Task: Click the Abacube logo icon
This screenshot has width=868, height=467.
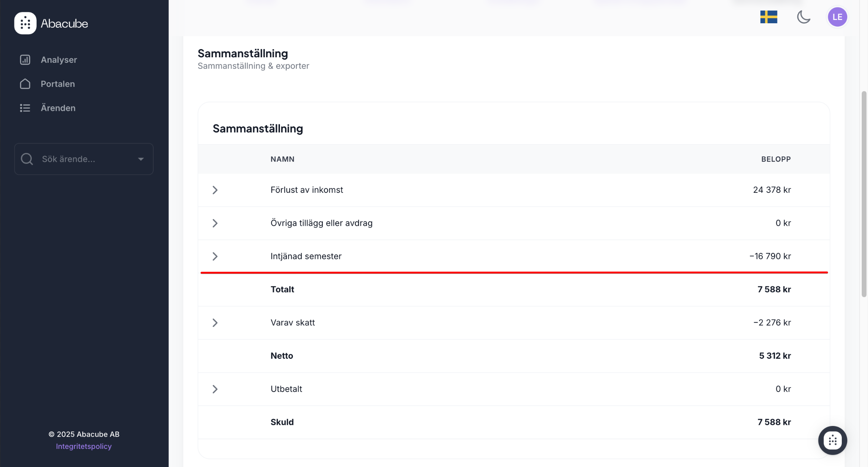Action: [25, 23]
